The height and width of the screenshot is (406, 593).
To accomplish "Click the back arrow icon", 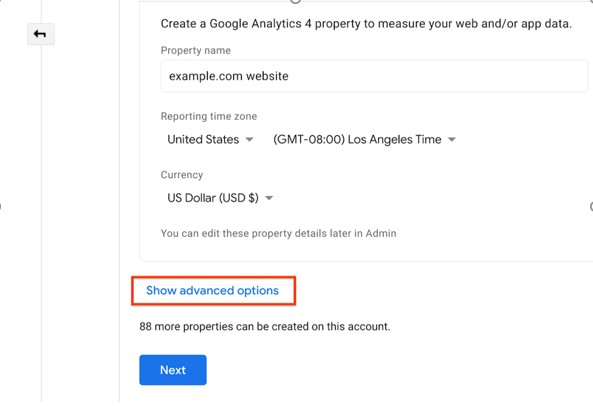I will [x=40, y=34].
